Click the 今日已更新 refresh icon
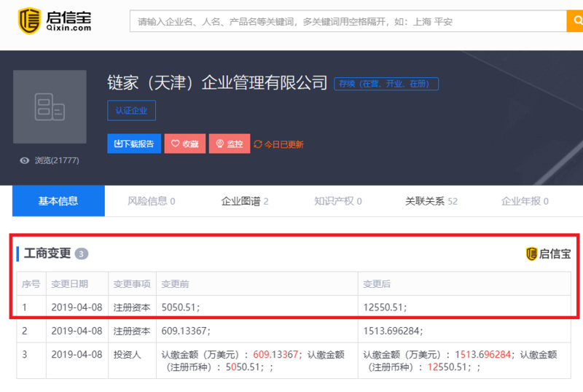Screen dimensions: 583x392 [x=258, y=144]
